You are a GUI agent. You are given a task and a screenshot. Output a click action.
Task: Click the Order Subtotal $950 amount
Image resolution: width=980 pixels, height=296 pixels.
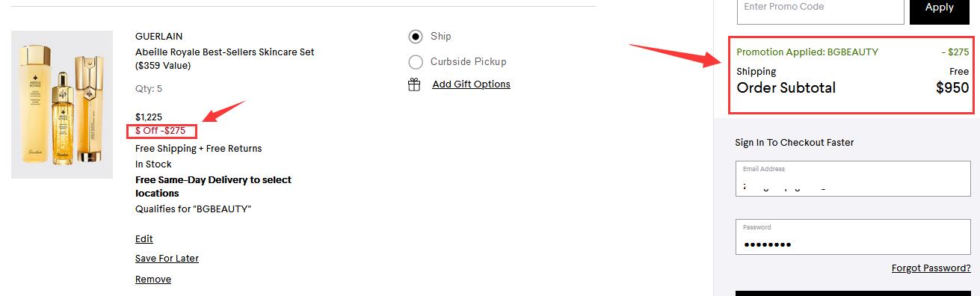point(952,88)
